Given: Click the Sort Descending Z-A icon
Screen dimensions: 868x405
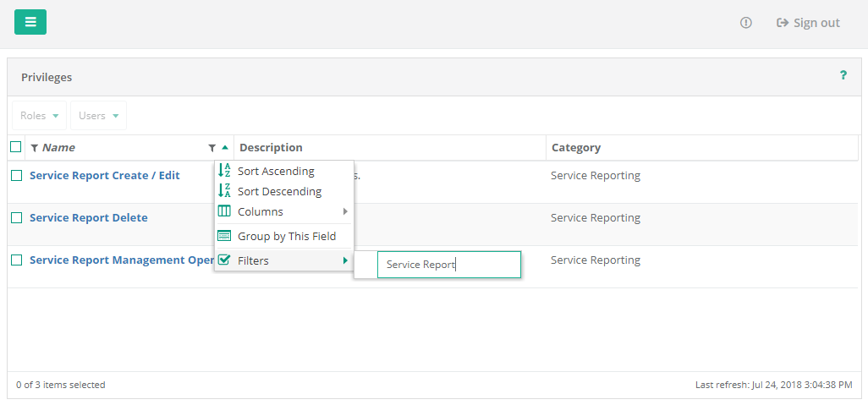Looking at the screenshot, I should tap(224, 191).
